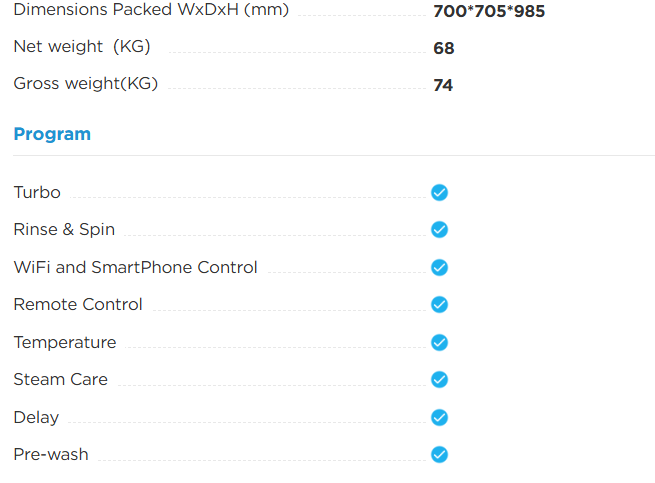
Task: Click the Delay program label
Action: pyautogui.click(x=36, y=418)
